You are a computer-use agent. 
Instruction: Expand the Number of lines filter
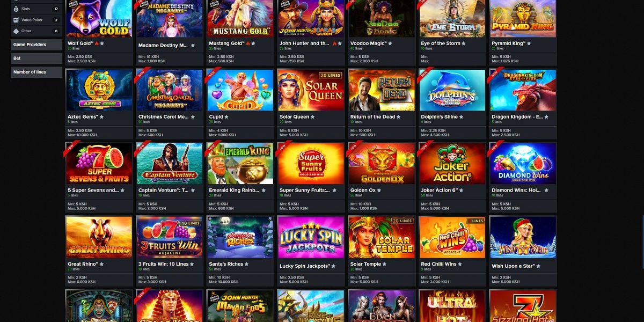coord(36,72)
